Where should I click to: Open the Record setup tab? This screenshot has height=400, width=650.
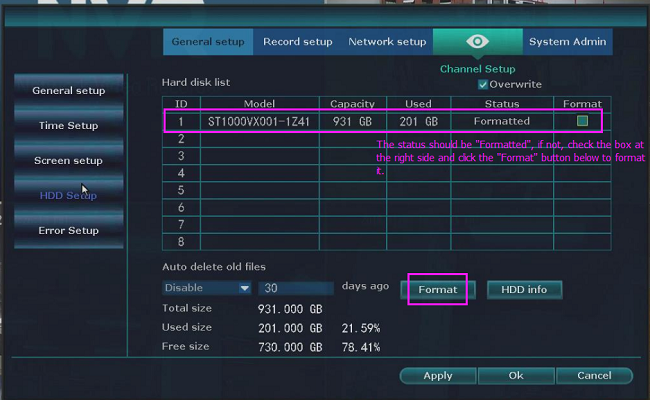pyautogui.click(x=298, y=42)
